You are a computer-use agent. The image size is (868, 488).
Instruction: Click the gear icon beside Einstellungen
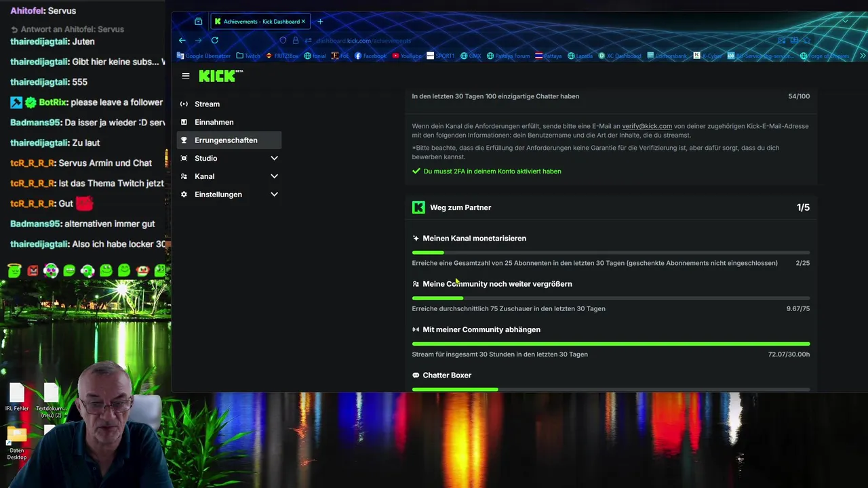[x=184, y=195]
